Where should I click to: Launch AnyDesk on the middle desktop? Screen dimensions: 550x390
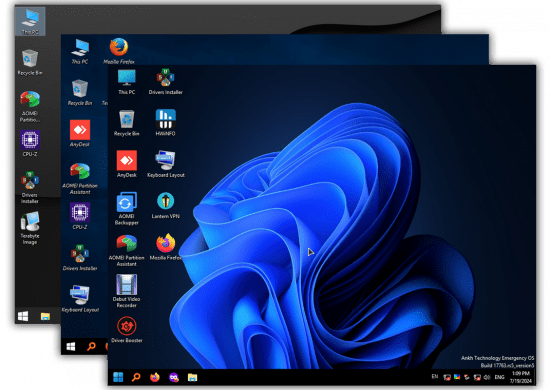pyautogui.click(x=80, y=134)
